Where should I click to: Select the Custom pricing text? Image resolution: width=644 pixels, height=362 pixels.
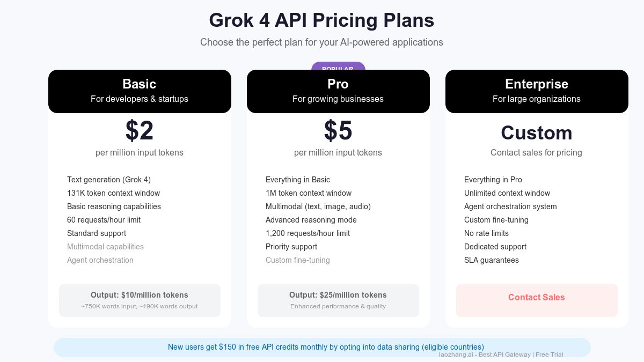click(536, 132)
